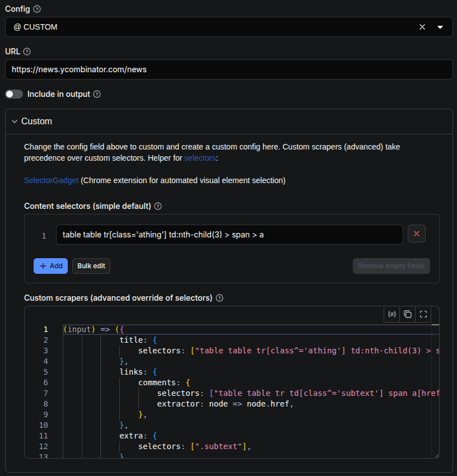The height and width of the screenshot is (476, 457).
Task: Remove content selector row 1
Action: pyautogui.click(x=417, y=234)
